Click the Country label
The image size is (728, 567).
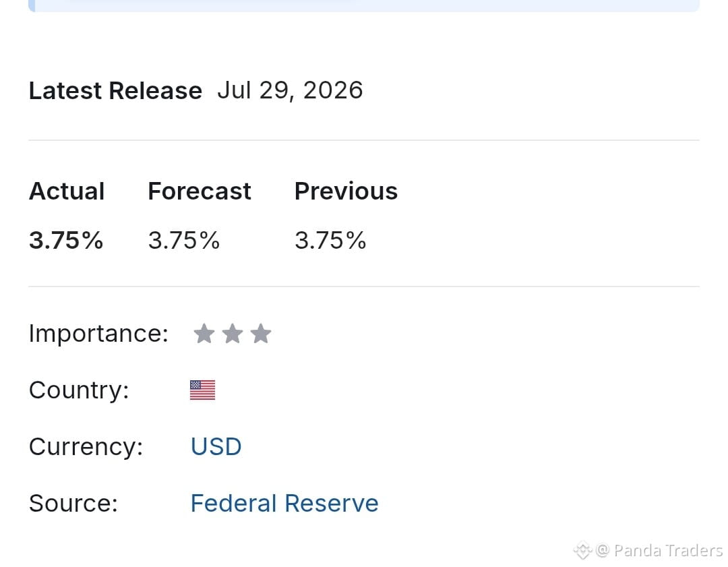(x=79, y=390)
